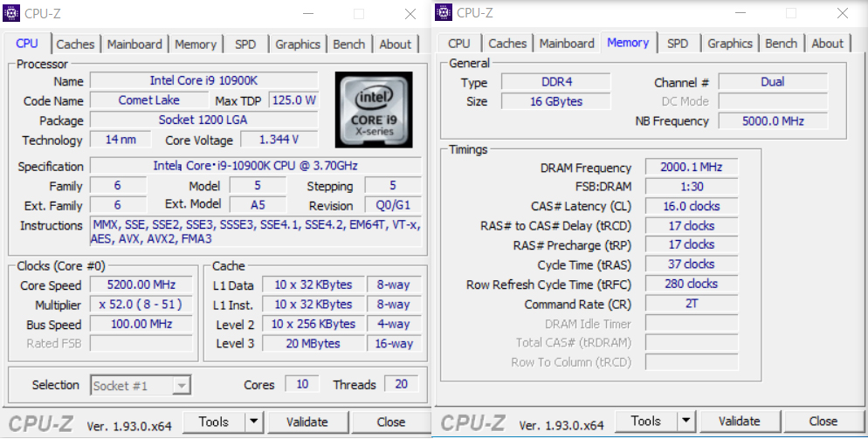Open Bench tab in right CPU-Z window
Screen dimensions: 868x439
pos(781,43)
